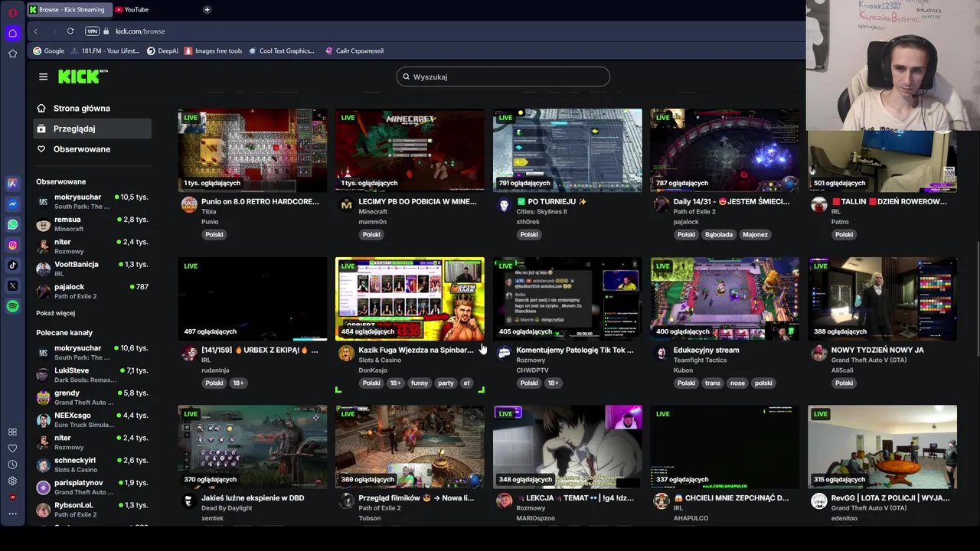This screenshot has width=980, height=551.
Task: Open Instagram in the Opera sidebar
Action: (12, 245)
